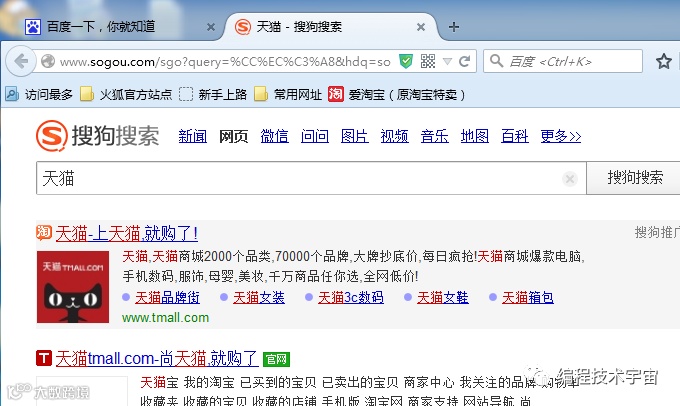Open the 天猫tmall.com-尚天猫,就购了 result

[x=157, y=359]
